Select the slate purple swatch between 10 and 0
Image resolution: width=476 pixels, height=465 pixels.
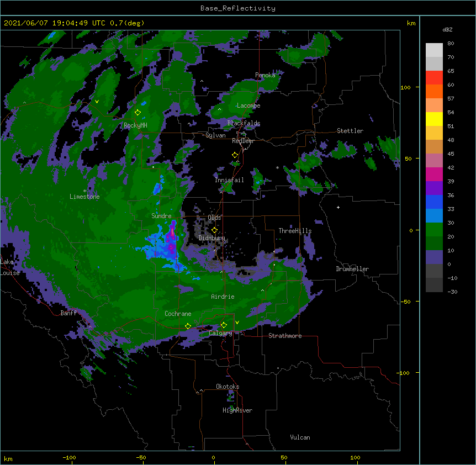pos(434,257)
